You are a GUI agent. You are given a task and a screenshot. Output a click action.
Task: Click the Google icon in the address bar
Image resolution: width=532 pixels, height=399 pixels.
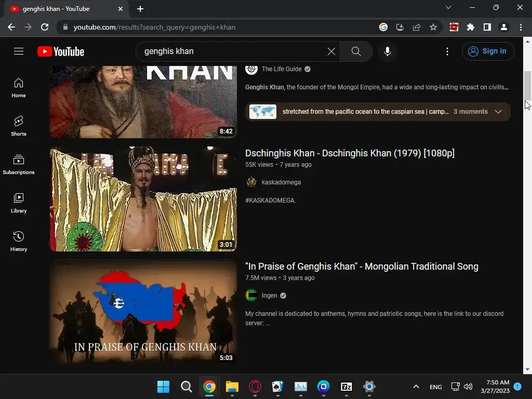tap(383, 27)
